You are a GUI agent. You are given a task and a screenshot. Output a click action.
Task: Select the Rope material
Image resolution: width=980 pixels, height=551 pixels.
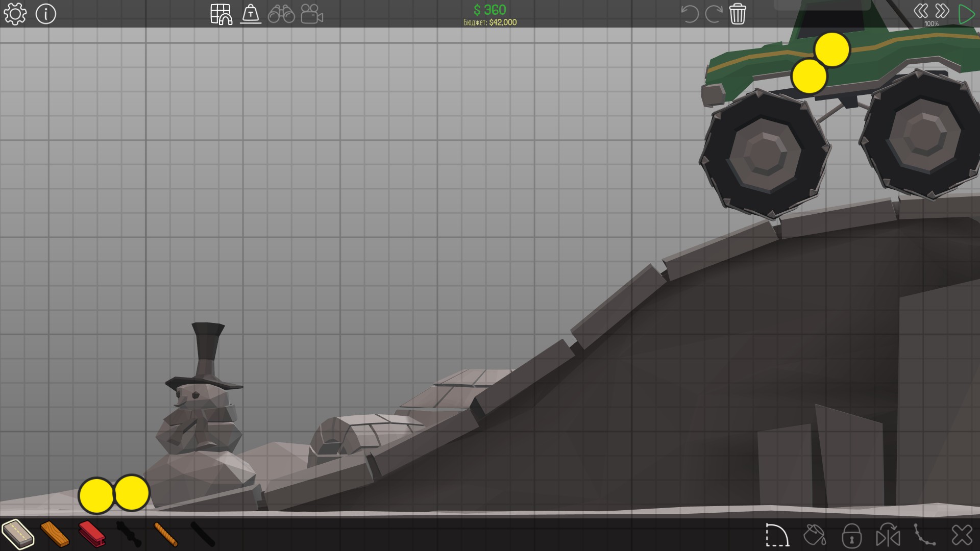165,534
